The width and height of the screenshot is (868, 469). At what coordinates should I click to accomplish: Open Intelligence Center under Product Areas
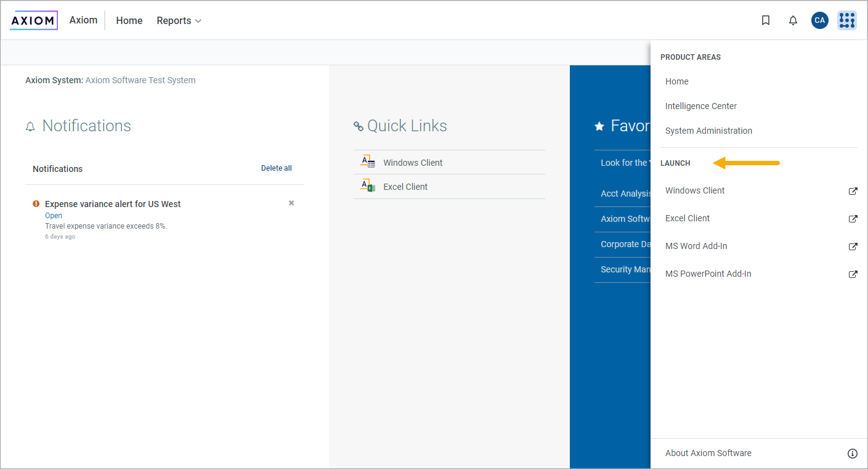pos(700,106)
